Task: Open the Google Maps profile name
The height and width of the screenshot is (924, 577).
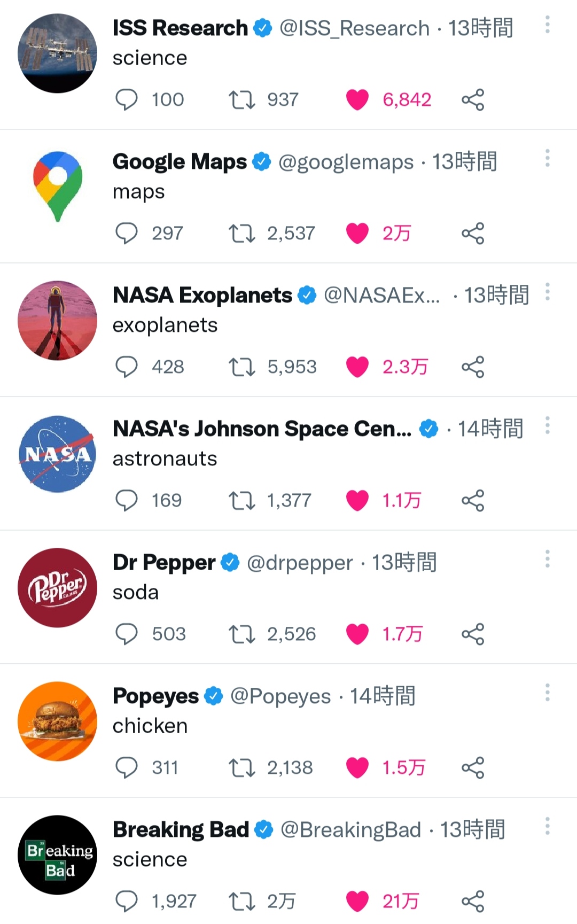Action: 180,162
